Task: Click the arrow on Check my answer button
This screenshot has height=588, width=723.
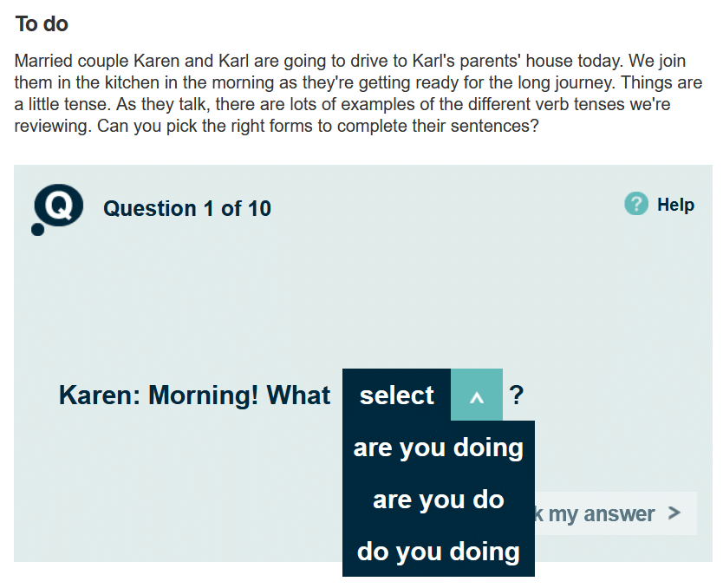Action: [674, 513]
